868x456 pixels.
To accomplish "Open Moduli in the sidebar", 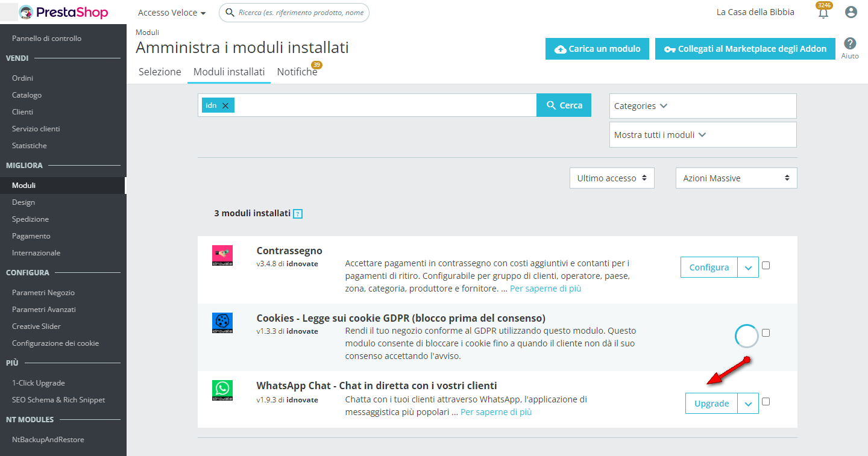I will [63, 186].
